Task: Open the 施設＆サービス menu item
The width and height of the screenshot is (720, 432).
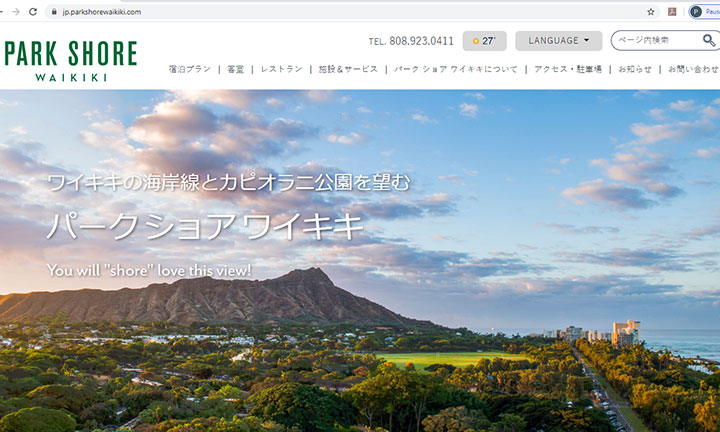Action: tap(348, 69)
